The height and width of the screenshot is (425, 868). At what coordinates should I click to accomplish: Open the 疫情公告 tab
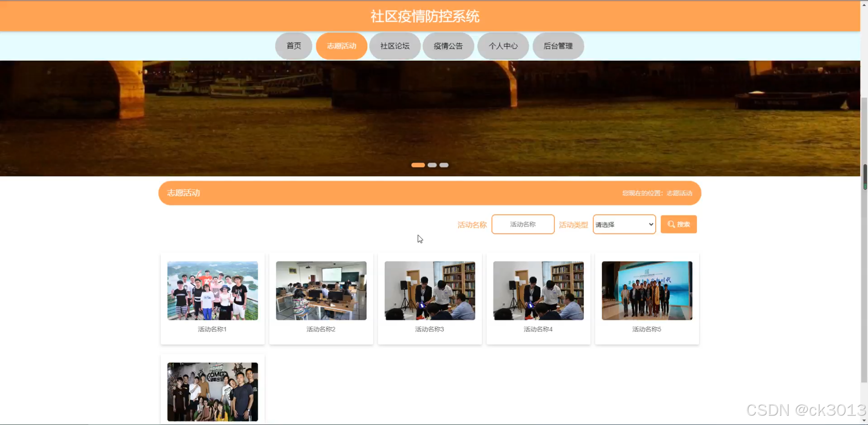pos(448,46)
